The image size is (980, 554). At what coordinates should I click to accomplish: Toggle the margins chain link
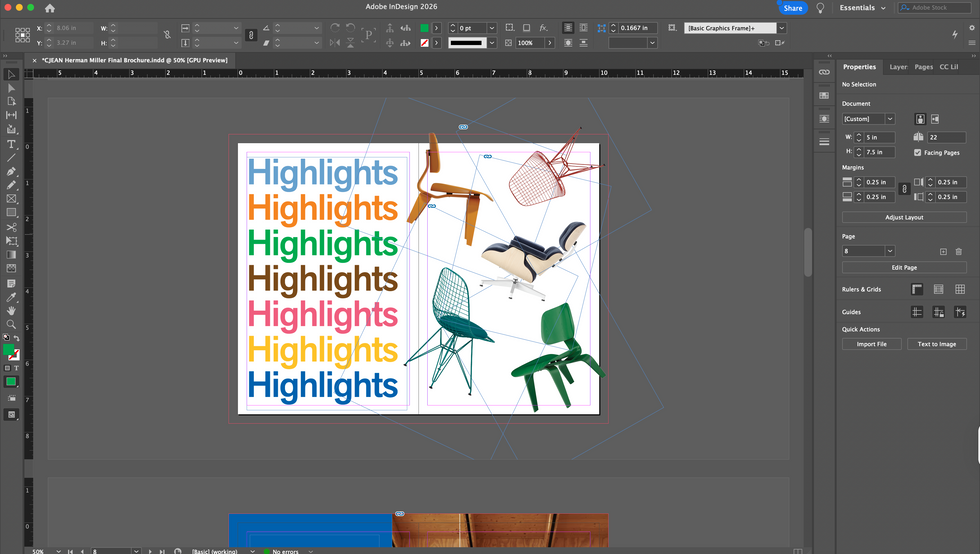(x=904, y=189)
